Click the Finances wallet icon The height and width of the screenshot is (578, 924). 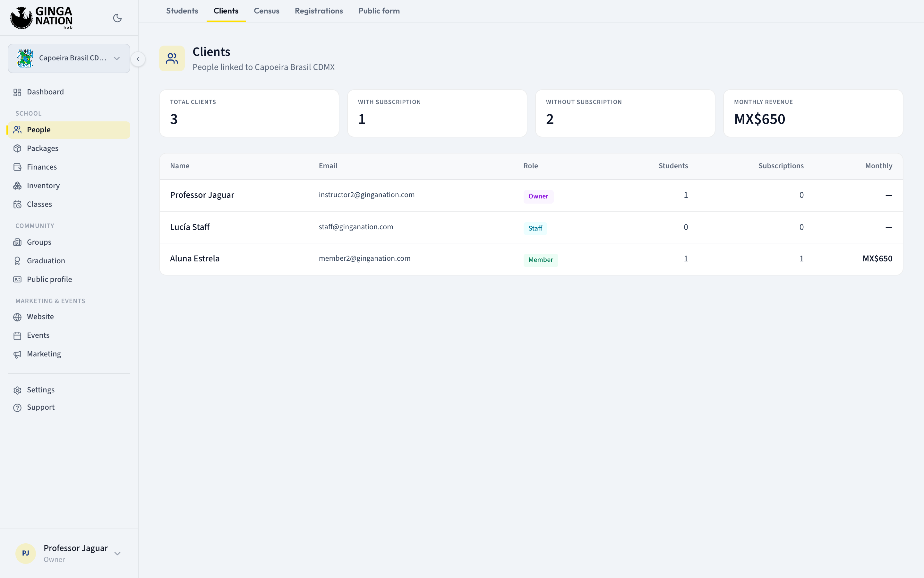pyautogui.click(x=17, y=167)
